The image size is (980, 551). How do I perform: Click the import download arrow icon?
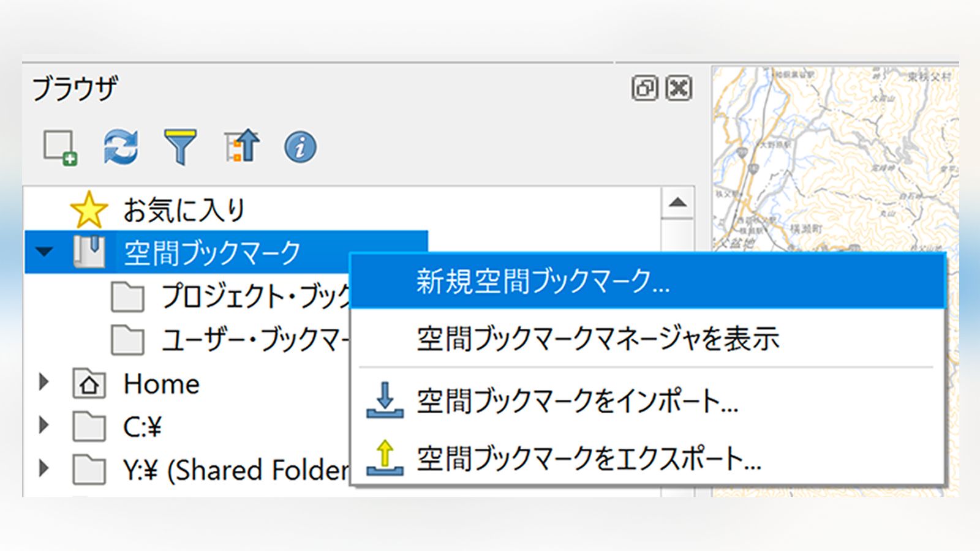tap(385, 400)
